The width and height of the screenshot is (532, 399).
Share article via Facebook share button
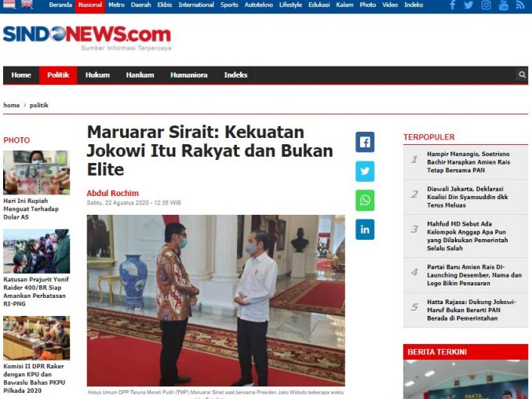click(365, 142)
